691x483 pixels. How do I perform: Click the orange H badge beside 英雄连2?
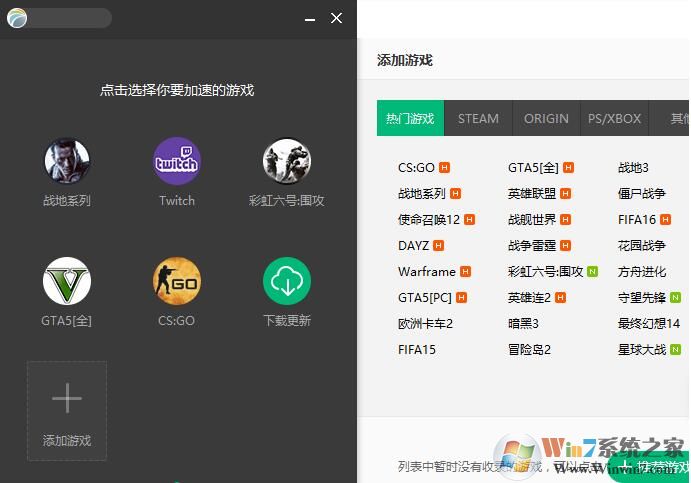click(560, 297)
